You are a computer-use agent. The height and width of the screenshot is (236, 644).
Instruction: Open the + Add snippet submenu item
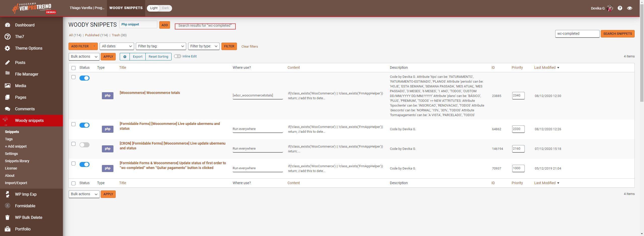click(x=16, y=146)
